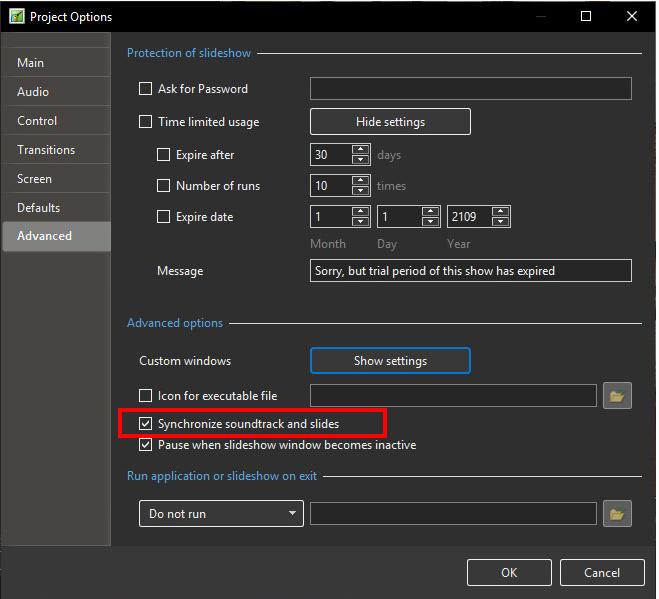Select the Transitions tab

point(58,150)
